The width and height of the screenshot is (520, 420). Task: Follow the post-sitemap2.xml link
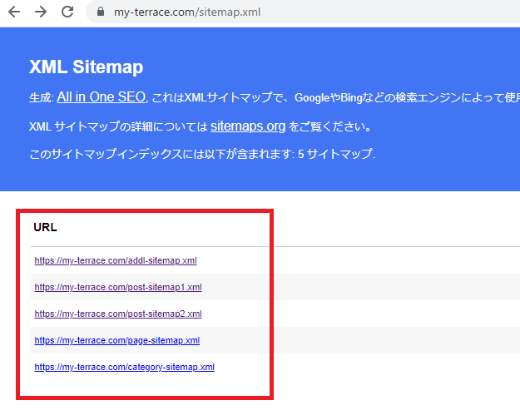118,314
